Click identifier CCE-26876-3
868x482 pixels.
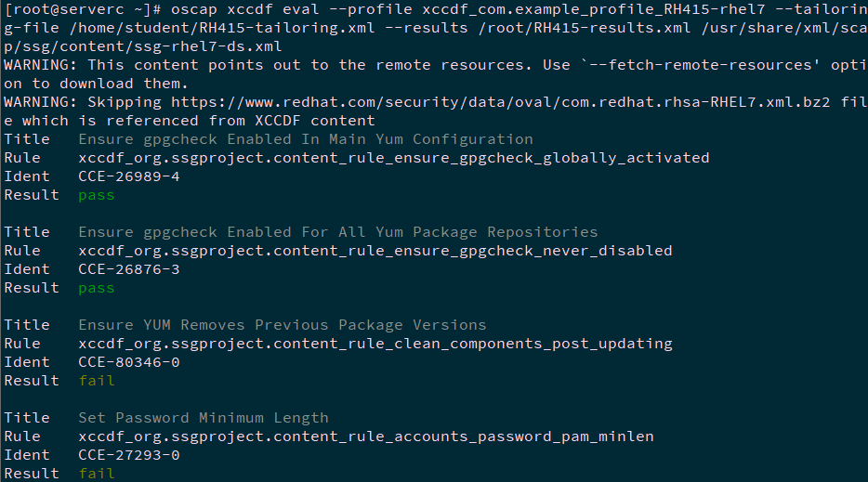[x=129, y=269]
